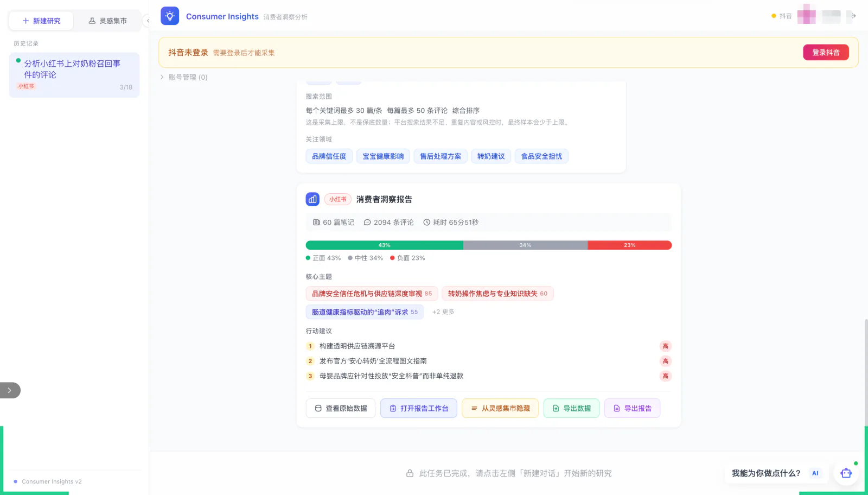Image resolution: width=868 pixels, height=495 pixels.
Task: Start a new research with 新建研究
Action: point(41,21)
